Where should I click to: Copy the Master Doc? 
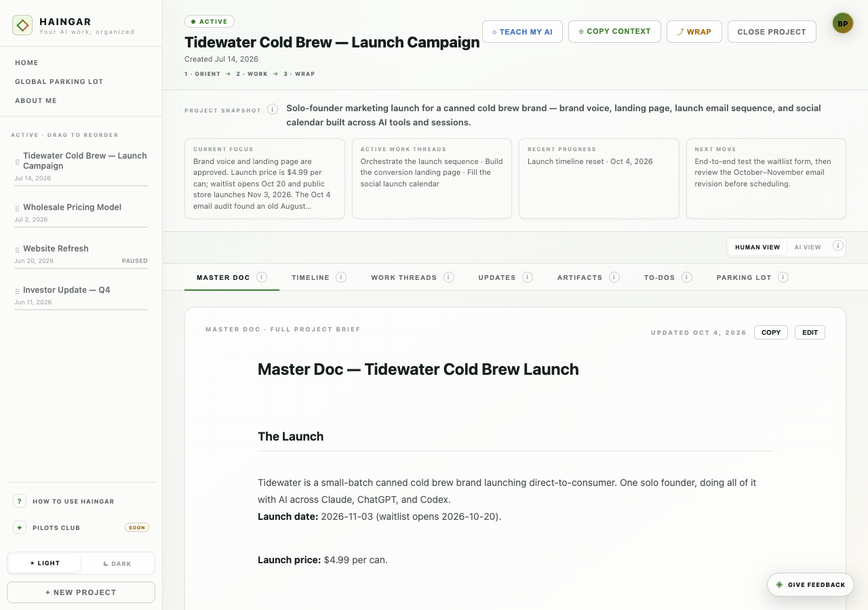click(x=771, y=333)
